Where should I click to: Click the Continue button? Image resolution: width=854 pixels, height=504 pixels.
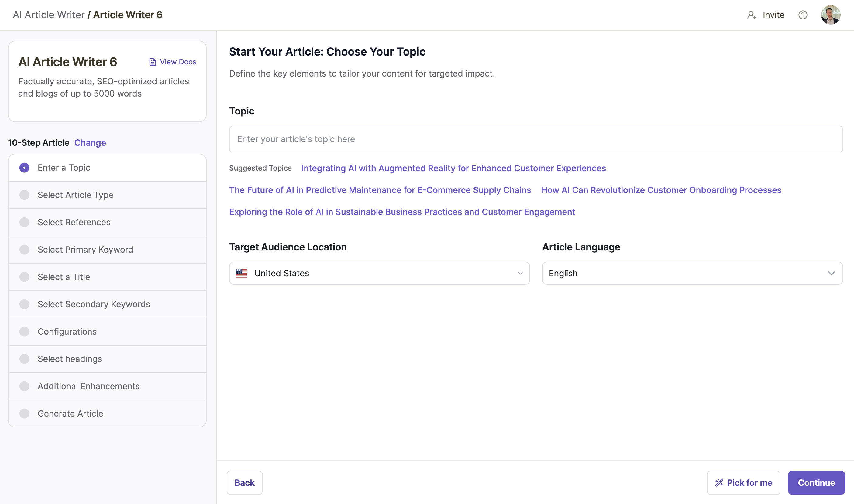816,483
